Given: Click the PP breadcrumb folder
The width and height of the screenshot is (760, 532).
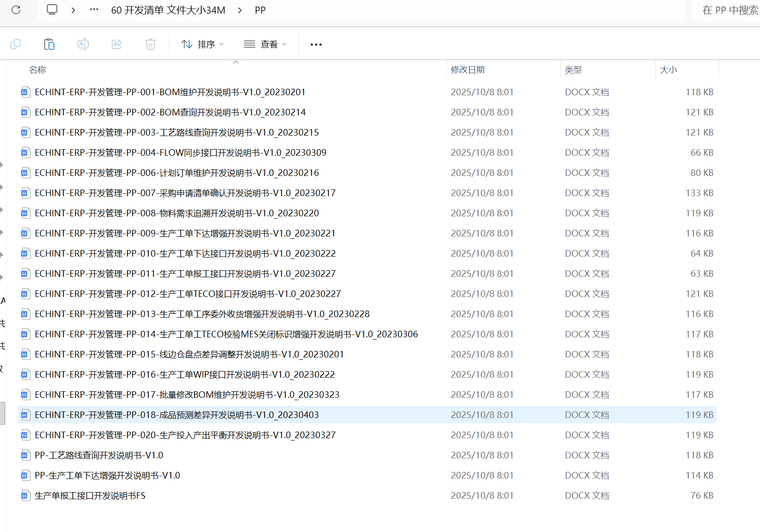Looking at the screenshot, I should pyautogui.click(x=260, y=10).
